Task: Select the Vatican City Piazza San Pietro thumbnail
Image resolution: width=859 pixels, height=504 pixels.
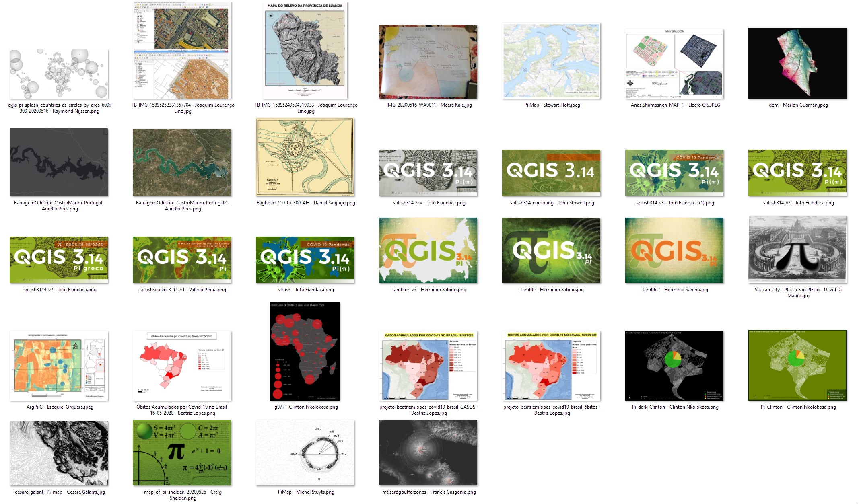Action: pos(797,249)
